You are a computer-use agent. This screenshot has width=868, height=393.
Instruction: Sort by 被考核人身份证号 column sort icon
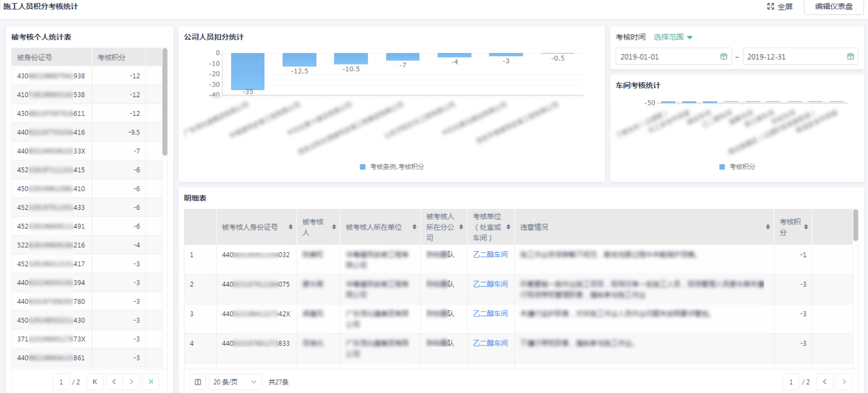coord(290,227)
